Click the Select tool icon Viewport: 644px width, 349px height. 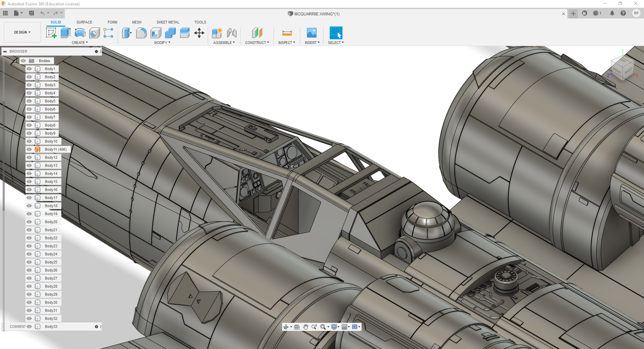point(336,33)
